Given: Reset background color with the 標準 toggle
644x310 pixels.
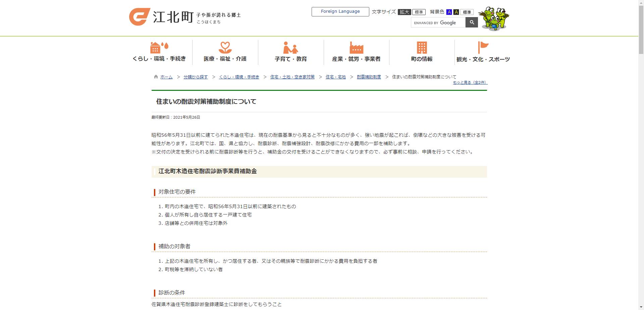Looking at the screenshot, I should coord(466,12).
